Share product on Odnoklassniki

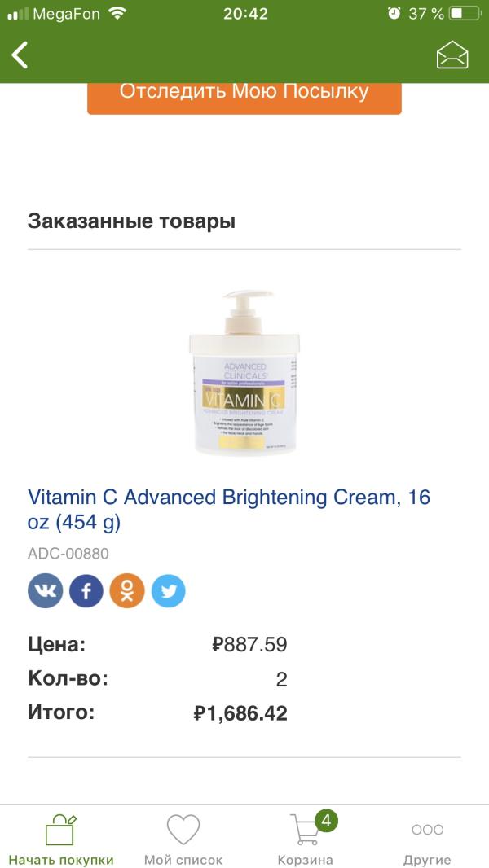tap(127, 591)
